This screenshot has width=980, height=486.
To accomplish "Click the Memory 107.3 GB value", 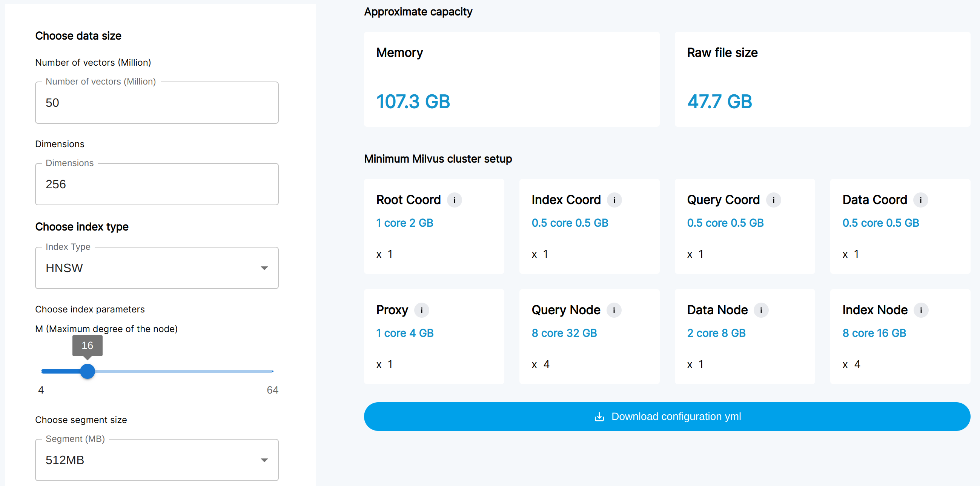I will coord(413,102).
